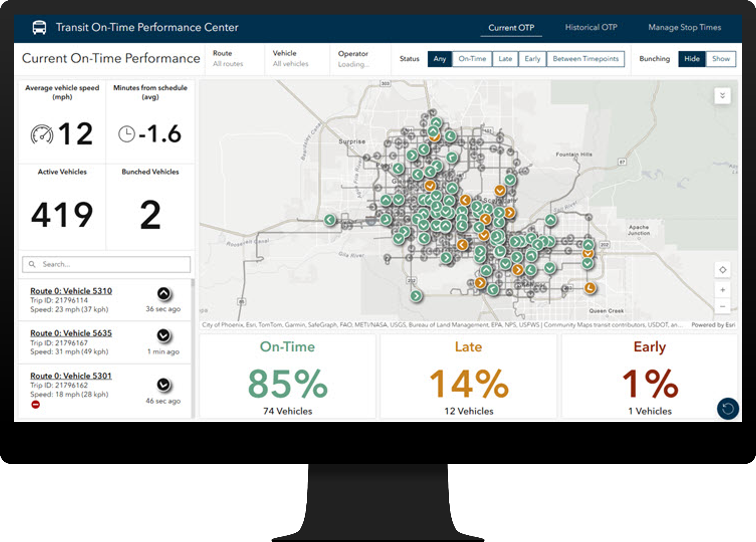
Task: Toggle the Show option for Bunching
Action: coord(721,59)
